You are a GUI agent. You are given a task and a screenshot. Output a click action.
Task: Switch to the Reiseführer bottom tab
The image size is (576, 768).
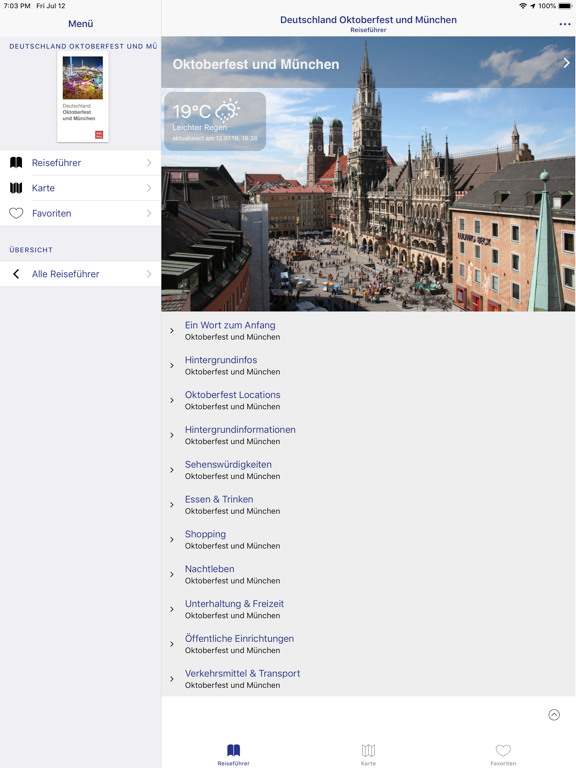(234, 754)
